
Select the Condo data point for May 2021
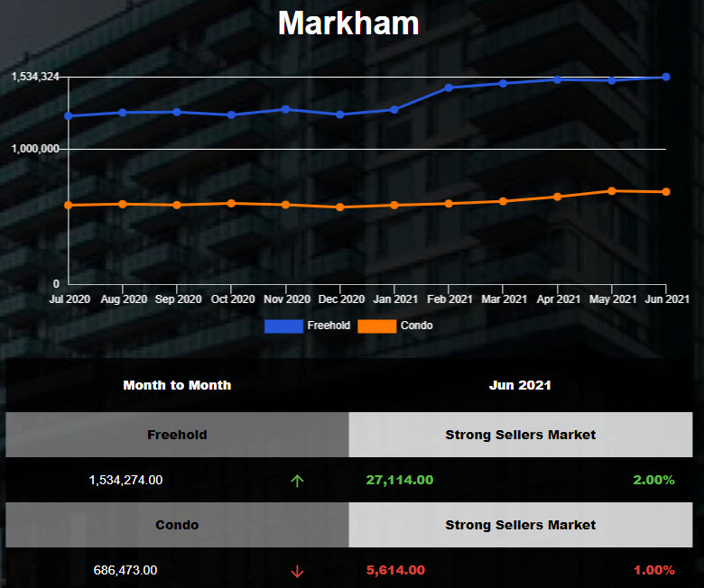612,190
